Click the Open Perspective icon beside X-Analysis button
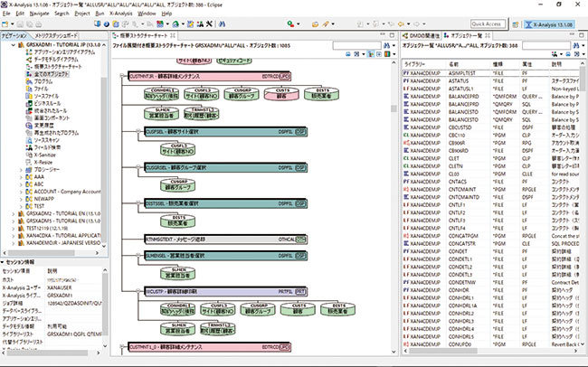 click(516, 25)
